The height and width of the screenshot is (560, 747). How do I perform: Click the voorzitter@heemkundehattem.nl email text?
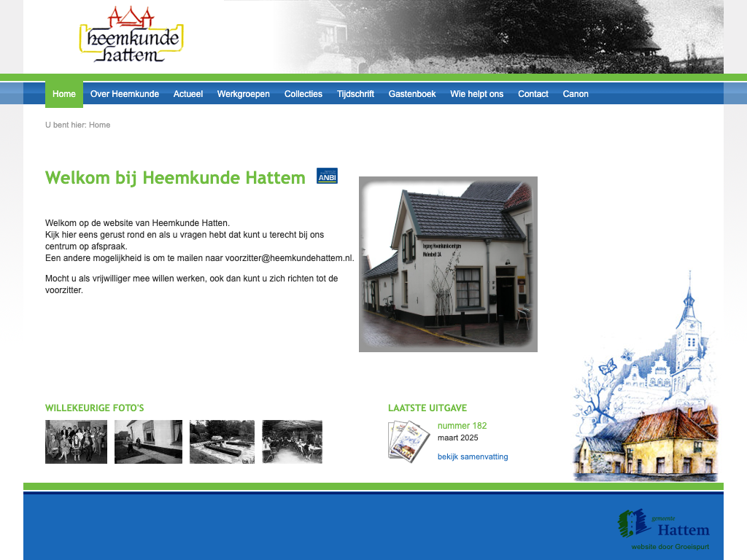[x=289, y=258]
